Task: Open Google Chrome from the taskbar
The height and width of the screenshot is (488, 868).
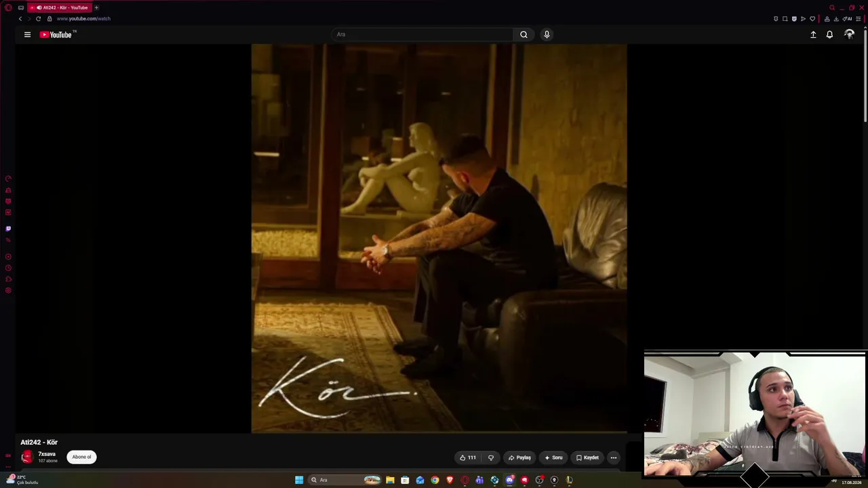Action: click(435, 480)
